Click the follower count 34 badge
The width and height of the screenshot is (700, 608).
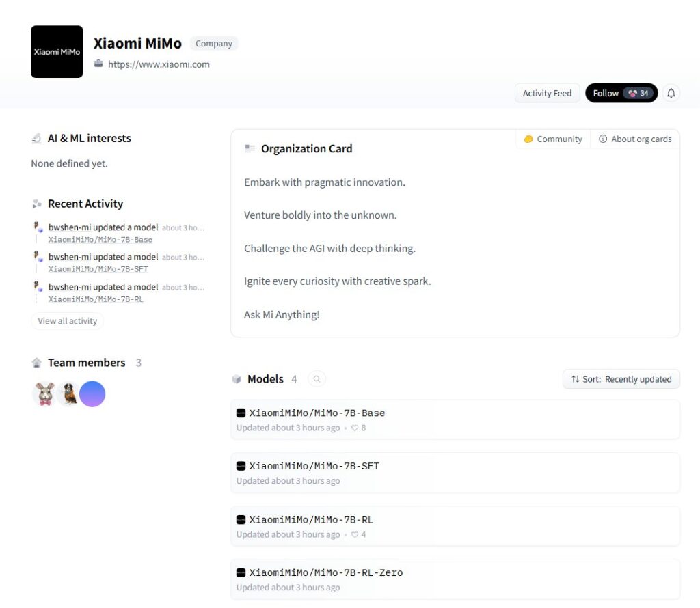point(638,93)
